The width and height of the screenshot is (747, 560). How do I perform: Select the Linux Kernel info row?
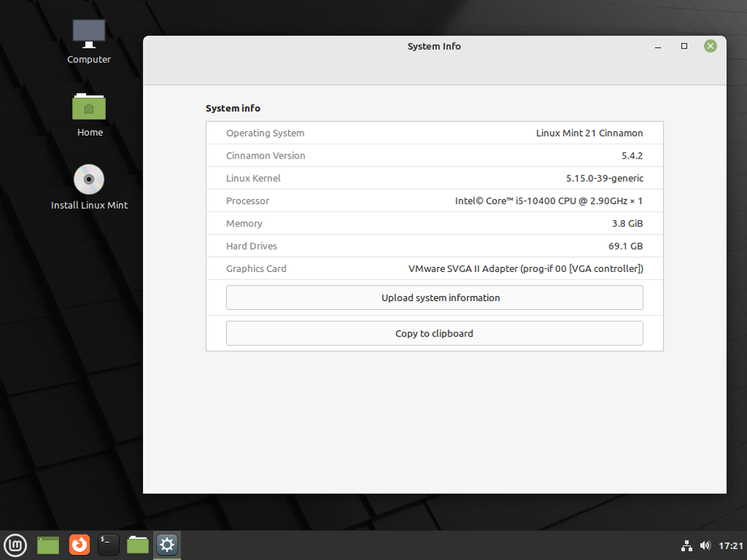pos(434,178)
